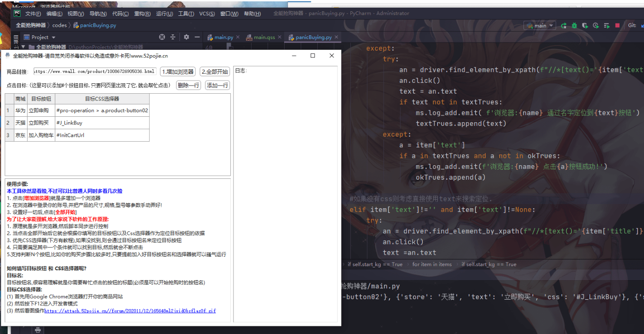Open the 运行(U) menu
The width and height of the screenshot is (644, 334).
[x=165, y=14]
